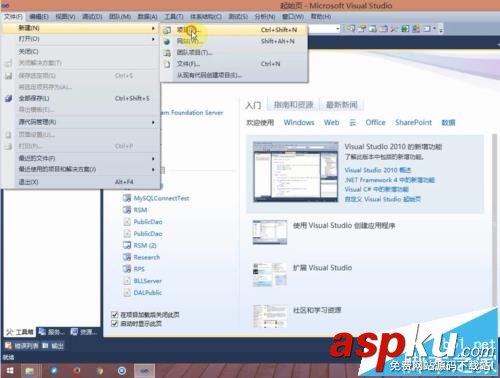Open the toolbar options overflow arrow
The height and width of the screenshot is (378, 500).
(x=441, y=29)
